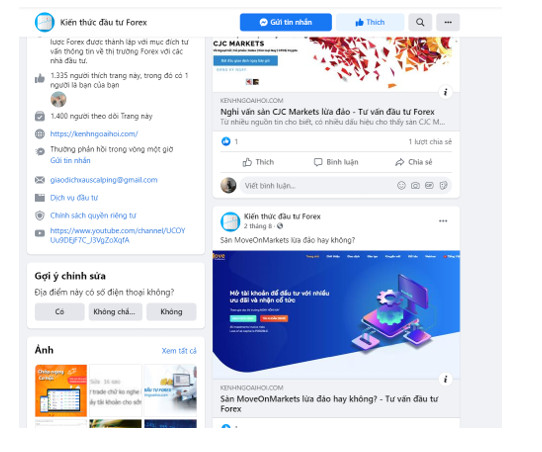The width and height of the screenshot is (542, 452).
Task: Open post options menu for MoveOnMarkets post
Action: click(443, 221)
